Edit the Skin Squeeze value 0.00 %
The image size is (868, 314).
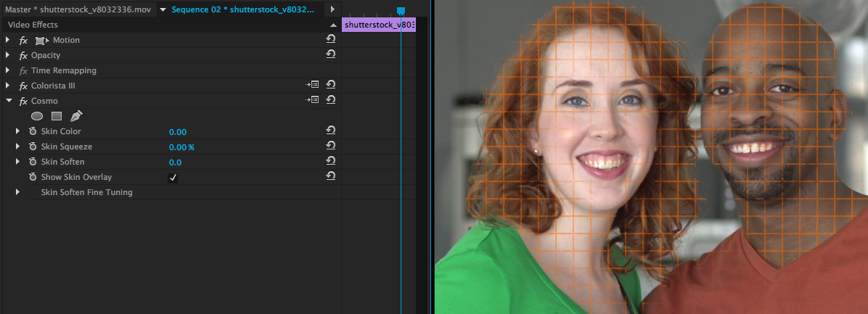tap(181, 147)
